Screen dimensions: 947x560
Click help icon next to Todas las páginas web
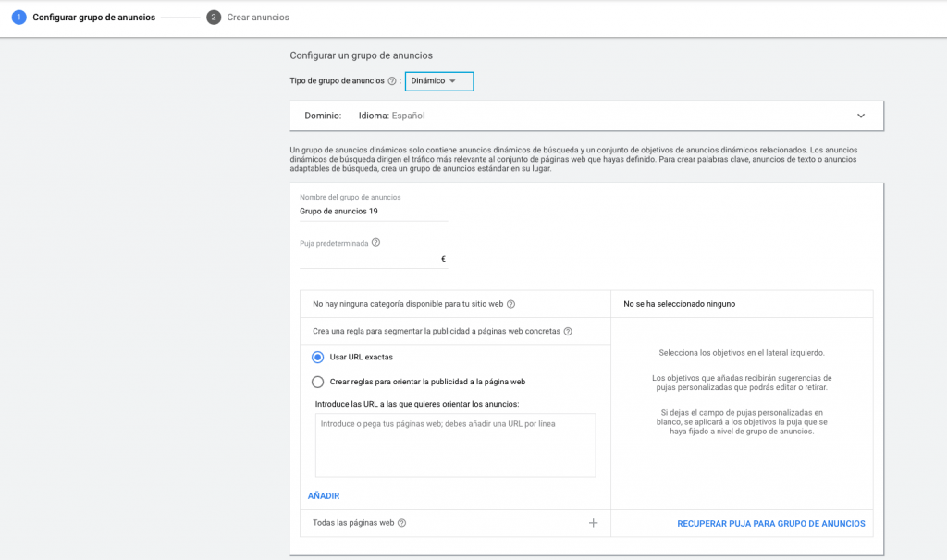(x=401, y=523)
